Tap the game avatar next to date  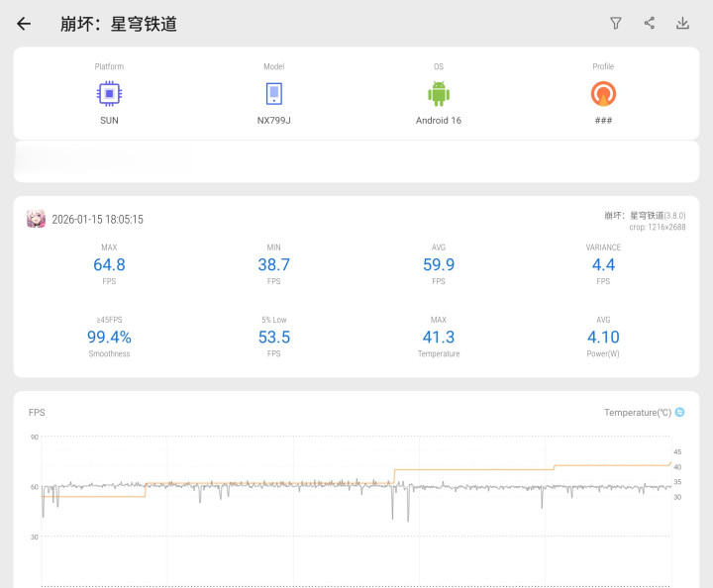(x=36, y=219)
